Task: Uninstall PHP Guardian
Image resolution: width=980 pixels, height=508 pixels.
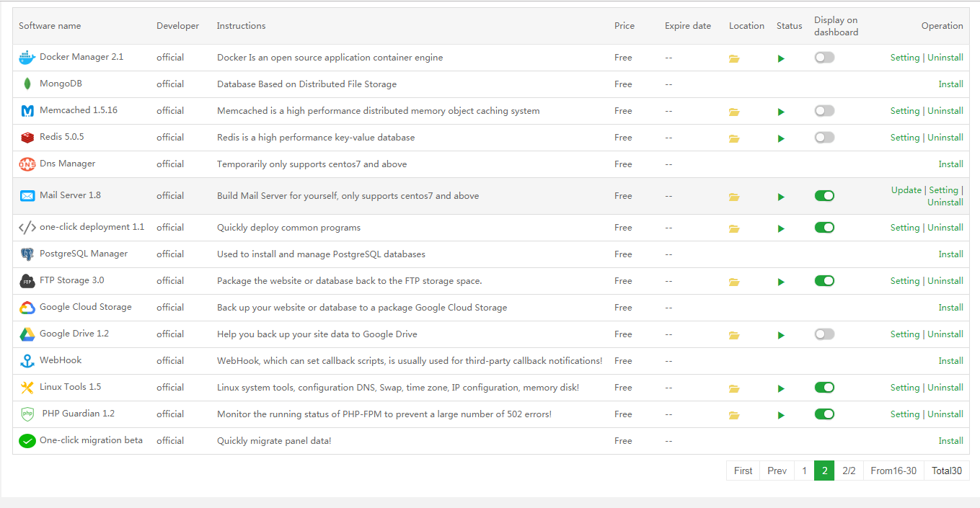Action: pos(945,414)
